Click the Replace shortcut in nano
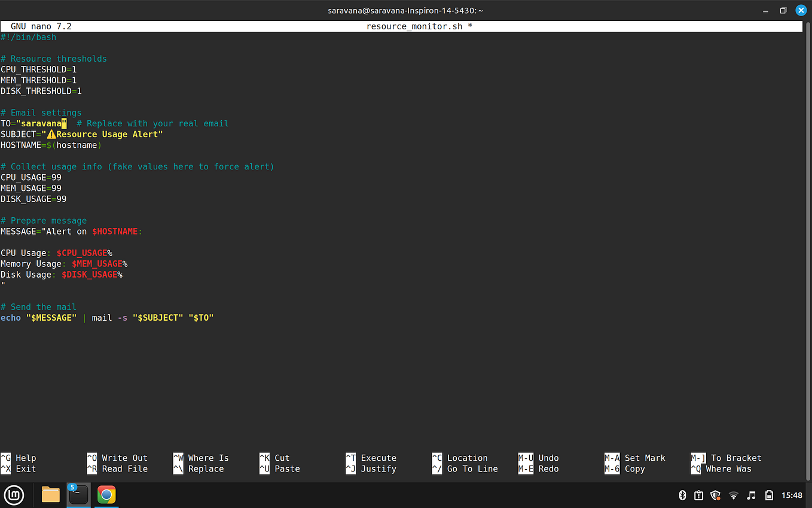812x508 pixels. pyautogui.click(x=206, y=469)
